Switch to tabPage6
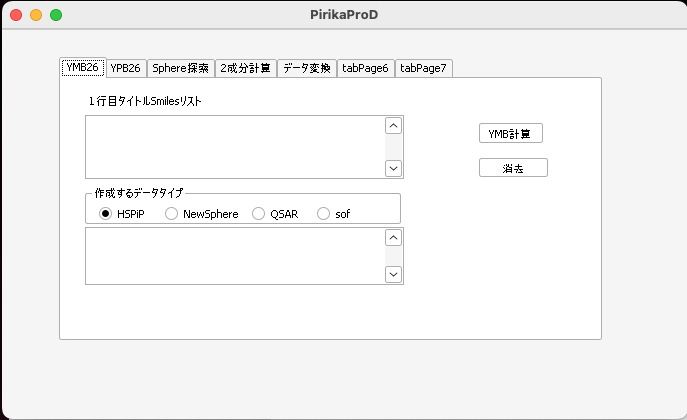 365,68
